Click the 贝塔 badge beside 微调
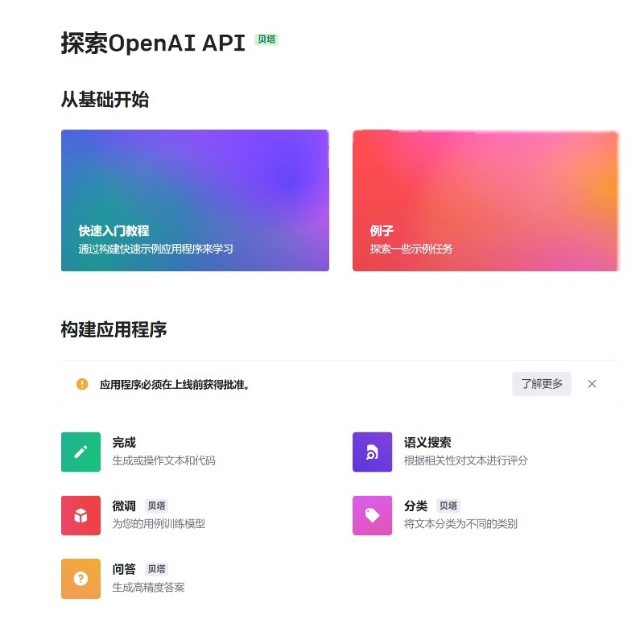This screenshot has width=644, height=644. [156, 506]
